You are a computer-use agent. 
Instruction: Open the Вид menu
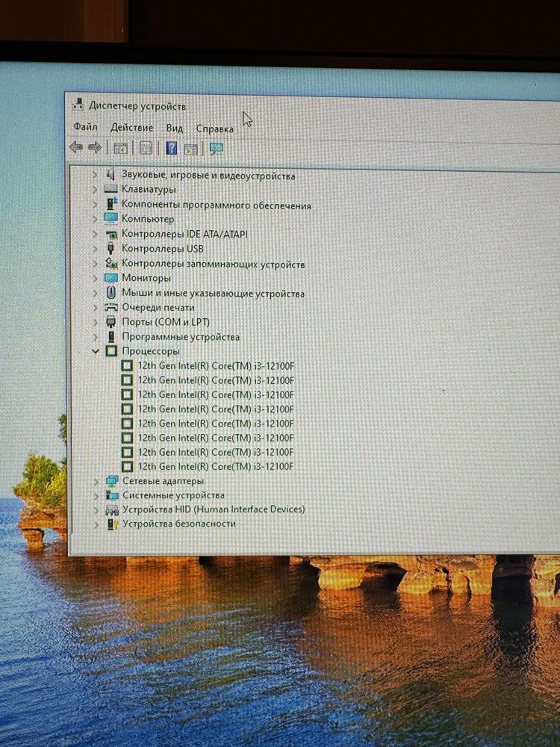click(x=175, y=128)
